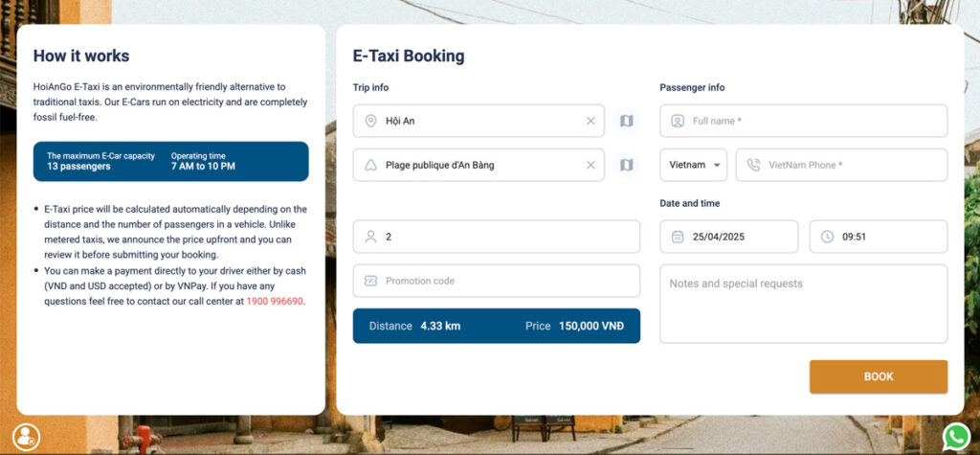This screenshot has height=455, width=980.
Task: Click the calendar icon in date field
Action: [678, 237]
